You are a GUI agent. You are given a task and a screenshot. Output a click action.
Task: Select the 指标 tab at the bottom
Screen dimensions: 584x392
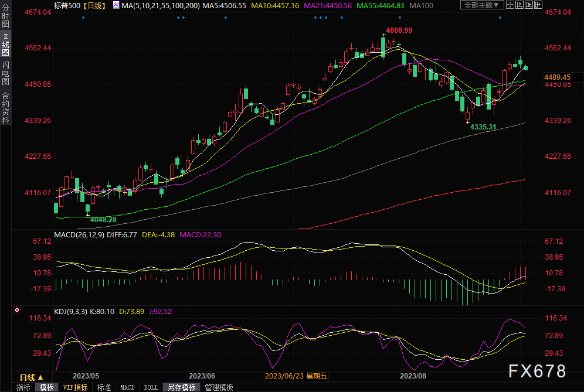(23, 387)
